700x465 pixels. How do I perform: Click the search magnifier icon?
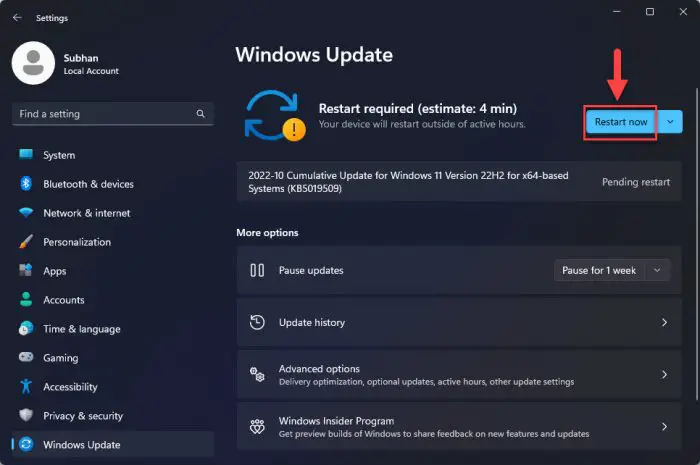point(200,114)
